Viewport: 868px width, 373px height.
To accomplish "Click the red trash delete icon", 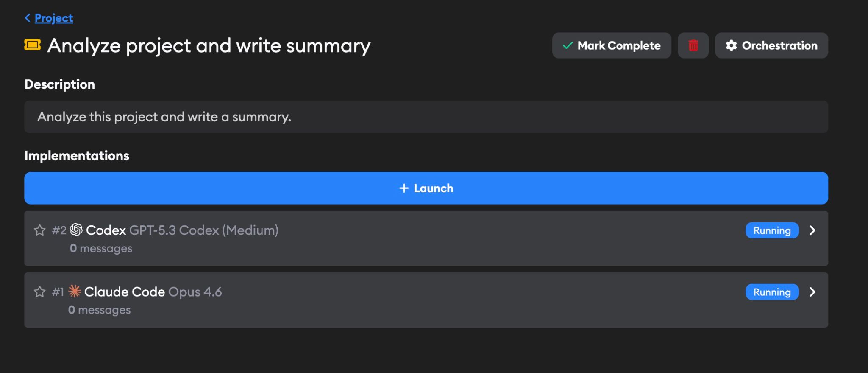I will pos(693,45).
